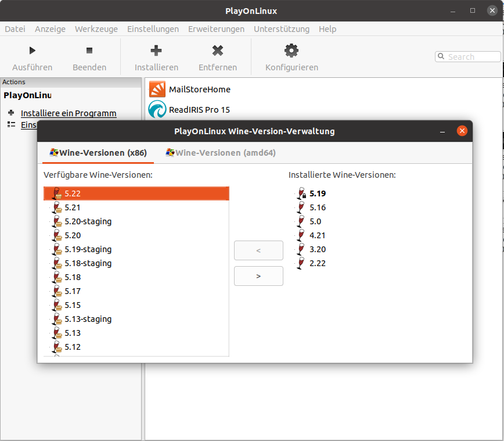
Task: Close the Wine-Version-Verwaltung dialog
Action: click(462, 131)
